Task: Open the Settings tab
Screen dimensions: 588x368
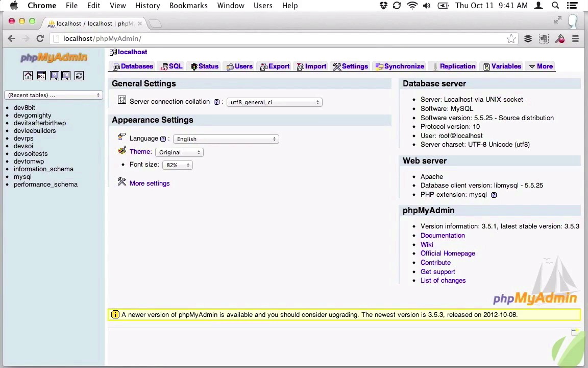Action: [x=351, y=66]
